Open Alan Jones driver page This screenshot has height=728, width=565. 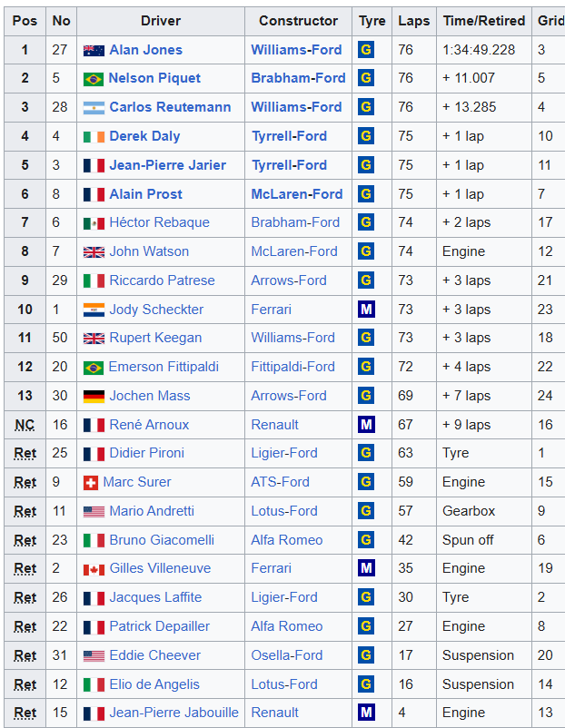tap(146, 50)
